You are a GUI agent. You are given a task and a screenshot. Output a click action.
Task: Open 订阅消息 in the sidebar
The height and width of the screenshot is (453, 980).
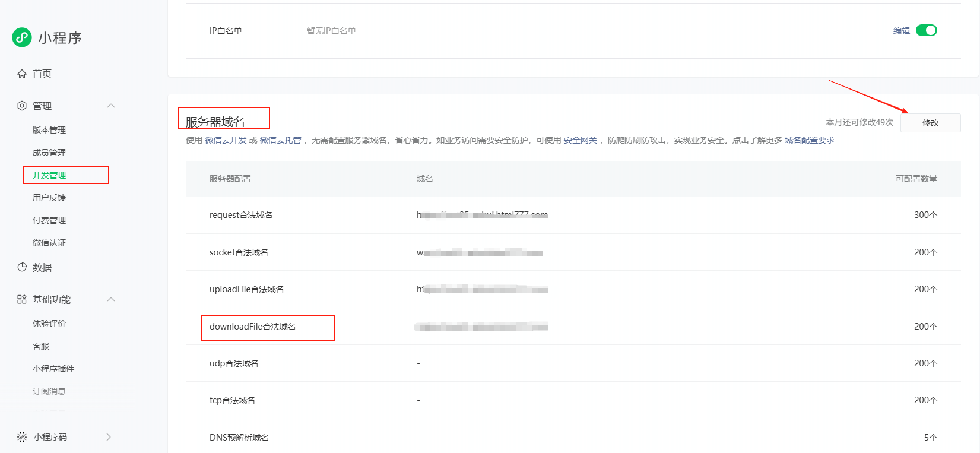[x=49, y=391]
